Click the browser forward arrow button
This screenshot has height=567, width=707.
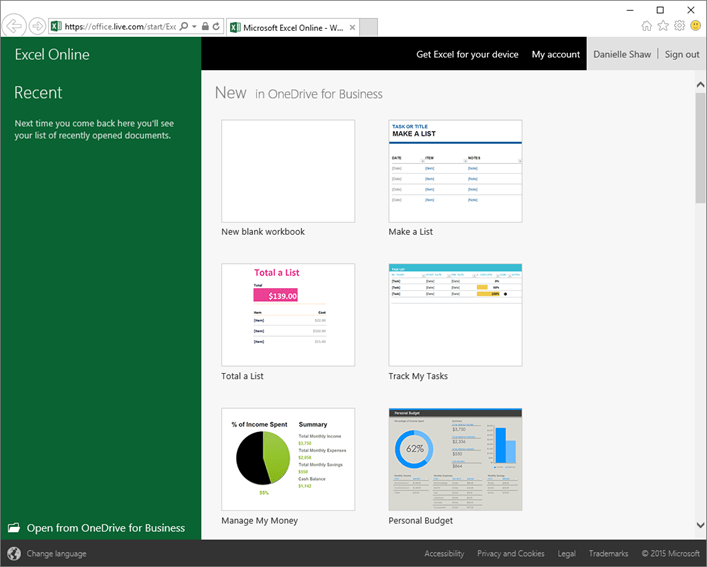coord(37,26)
